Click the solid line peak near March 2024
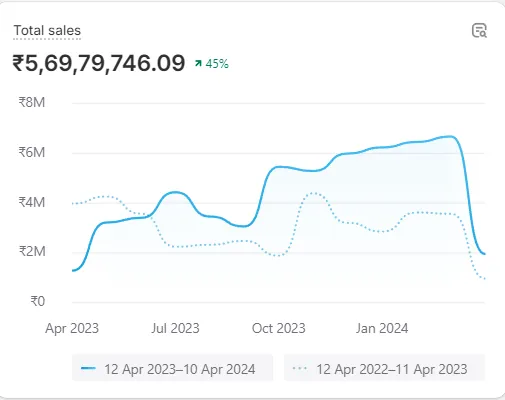 tap(450, 136)
